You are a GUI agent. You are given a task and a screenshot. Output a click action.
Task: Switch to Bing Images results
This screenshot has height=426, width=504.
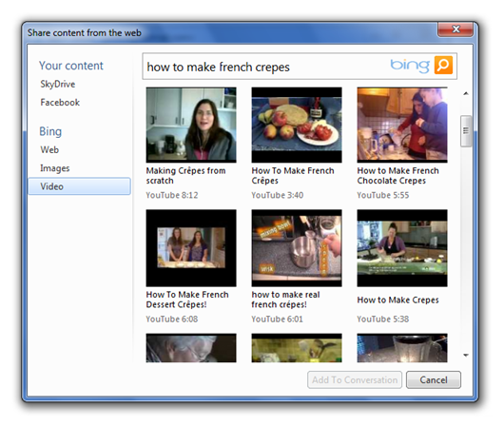55,168
